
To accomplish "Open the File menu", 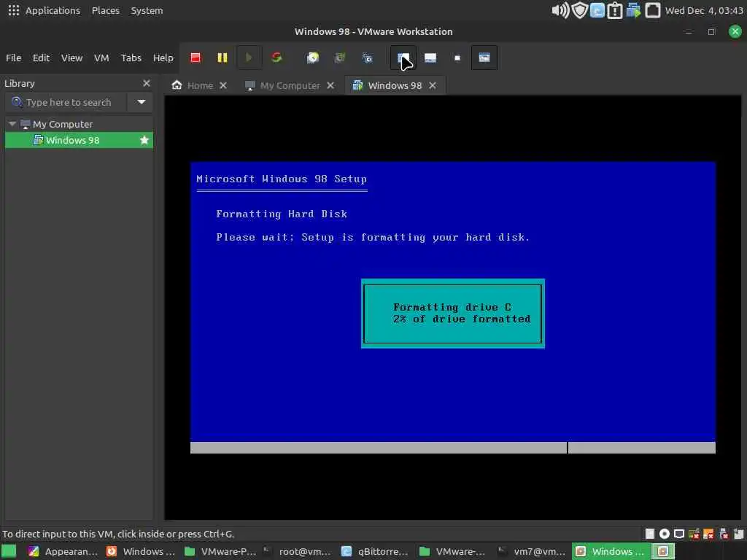I will (13, 58).
